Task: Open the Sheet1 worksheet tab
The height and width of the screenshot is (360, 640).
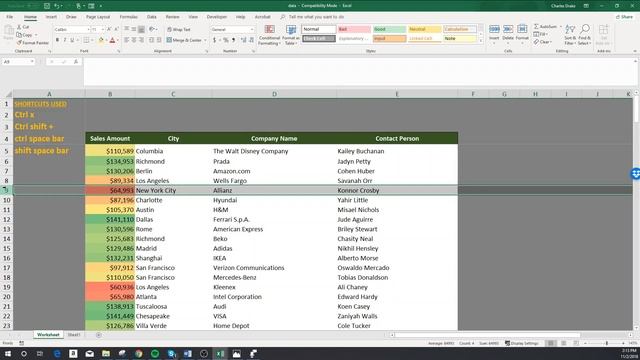Action: (74, 335)
